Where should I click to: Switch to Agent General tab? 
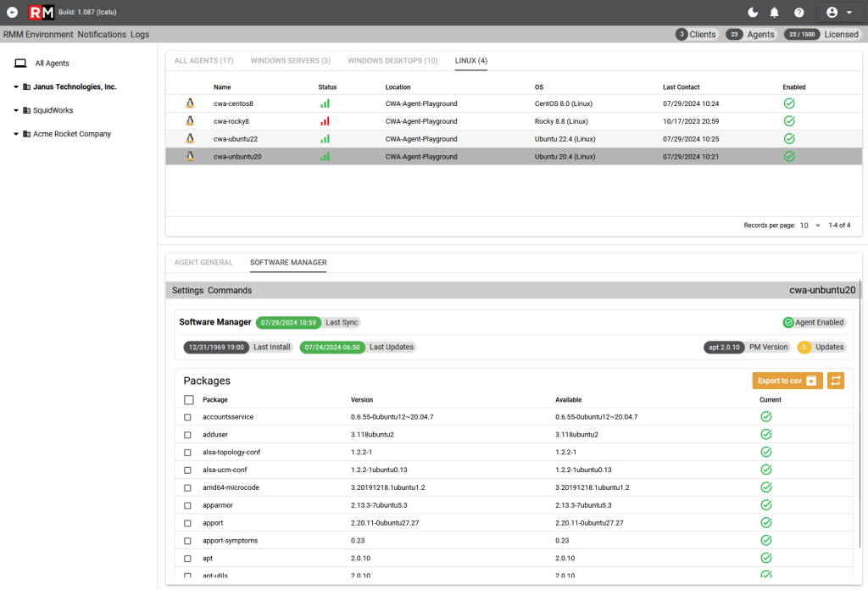(203, 262)
